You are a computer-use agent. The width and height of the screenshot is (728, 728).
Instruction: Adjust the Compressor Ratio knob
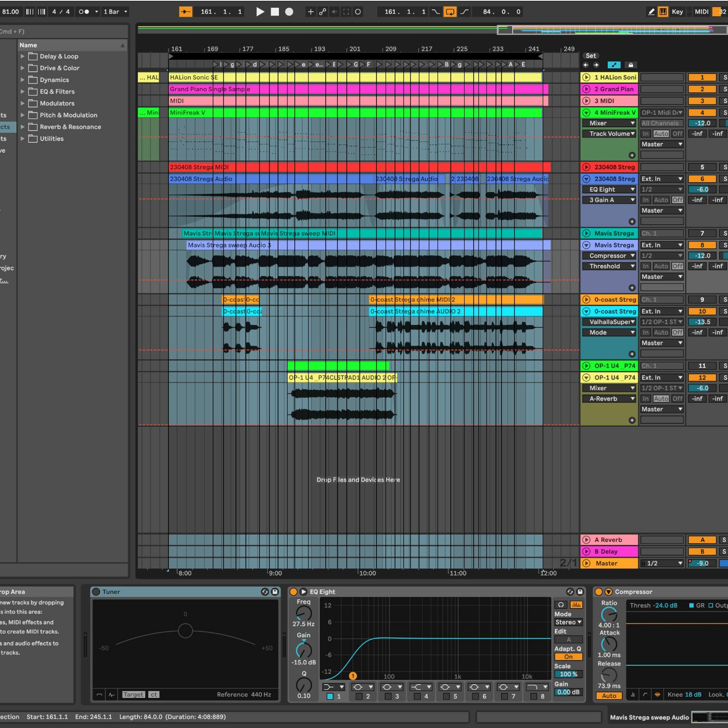pyautogui.click(x=609, y=615)
